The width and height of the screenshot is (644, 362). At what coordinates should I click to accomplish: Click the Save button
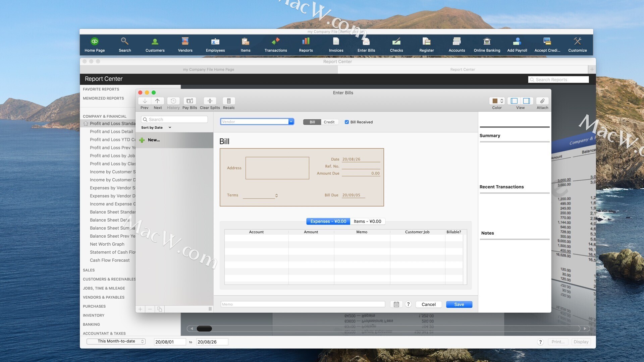459,304
